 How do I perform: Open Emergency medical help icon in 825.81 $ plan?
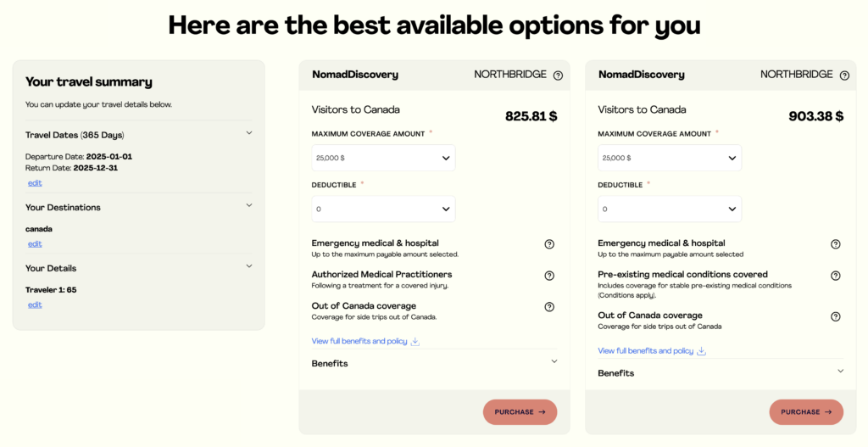[549, 244]
